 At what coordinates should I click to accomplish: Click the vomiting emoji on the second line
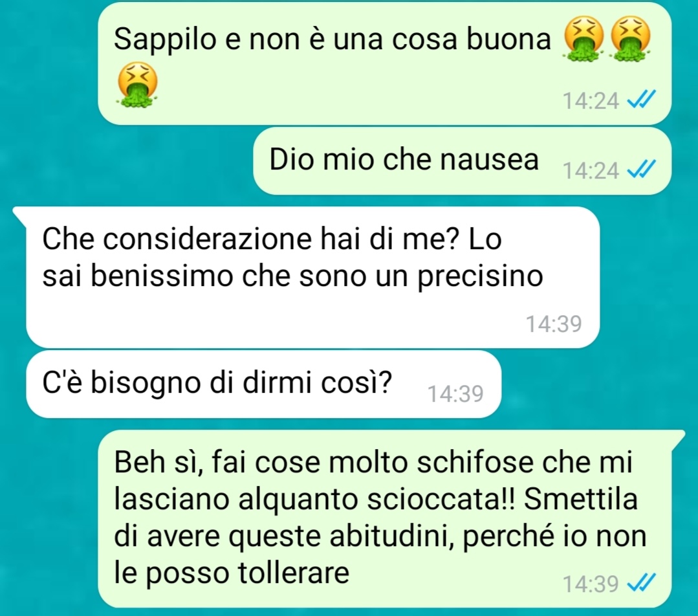click(137, 85)
